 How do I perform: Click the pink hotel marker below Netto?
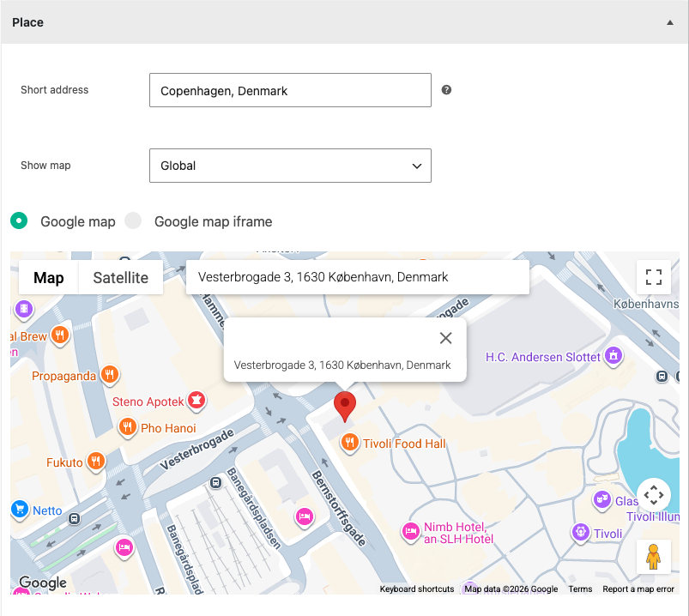coord(124,548)
